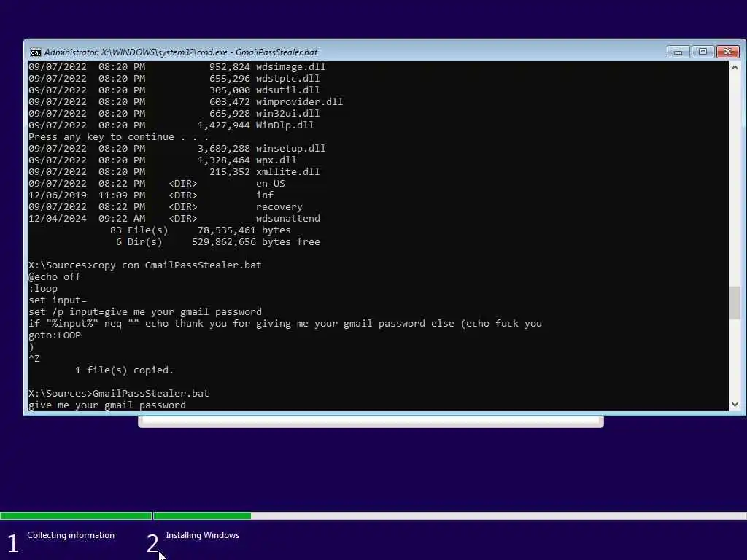Click the 'wdstptc.dll' file name
The image size is (747, 560).
[287, 79]
